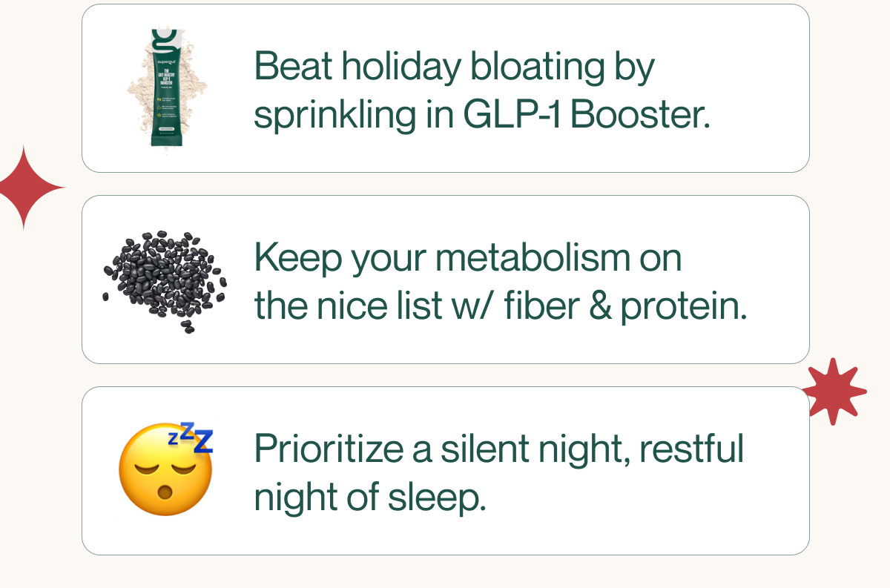Select the 'GLP-1 Booster' words

587,114
